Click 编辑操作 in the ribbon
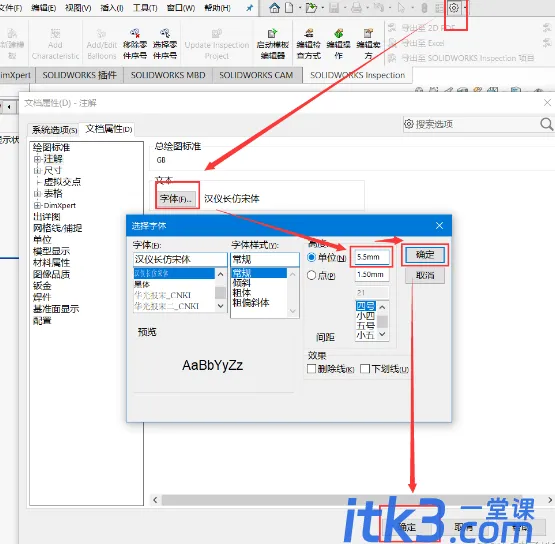The image size is (555, 544). click(339, 44)
